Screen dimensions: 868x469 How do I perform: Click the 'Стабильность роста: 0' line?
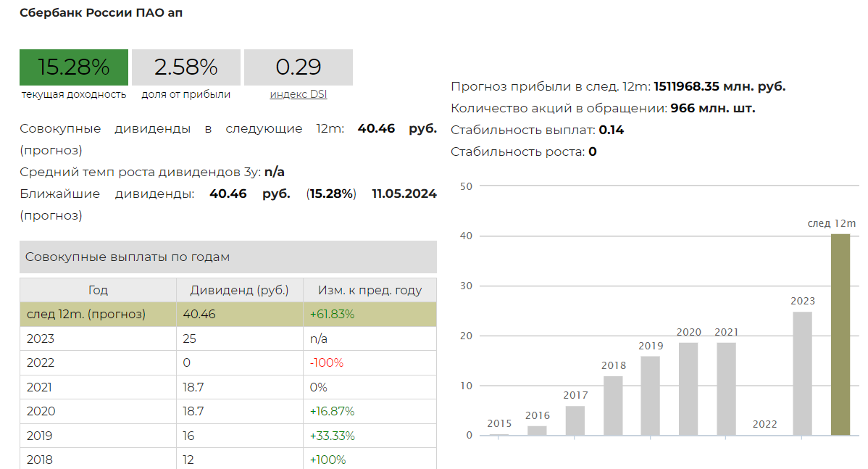pos(524,152)
